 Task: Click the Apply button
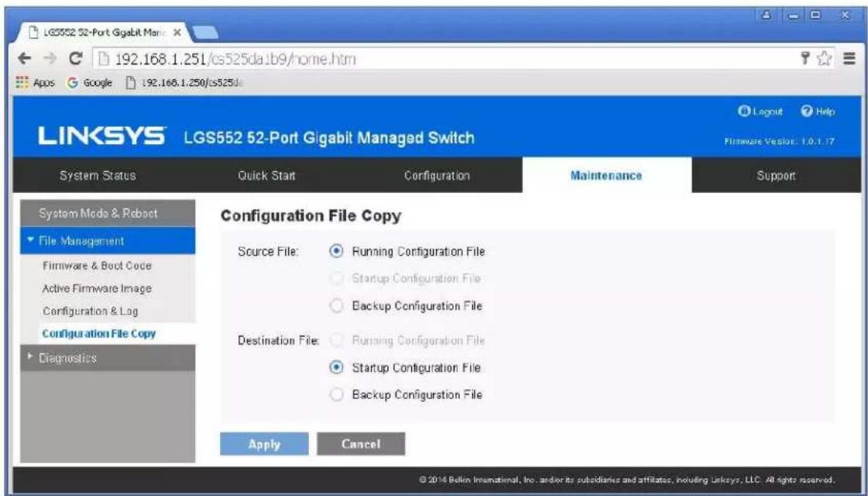[x=264, y=444]
